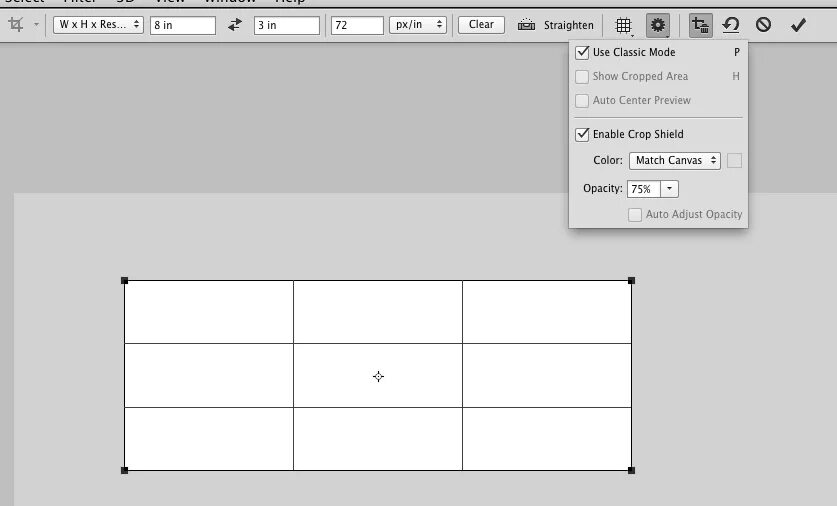Screen dimensions: 837x506
Task: Open the Opacity slider dropdown arrow
Action: 669,189
